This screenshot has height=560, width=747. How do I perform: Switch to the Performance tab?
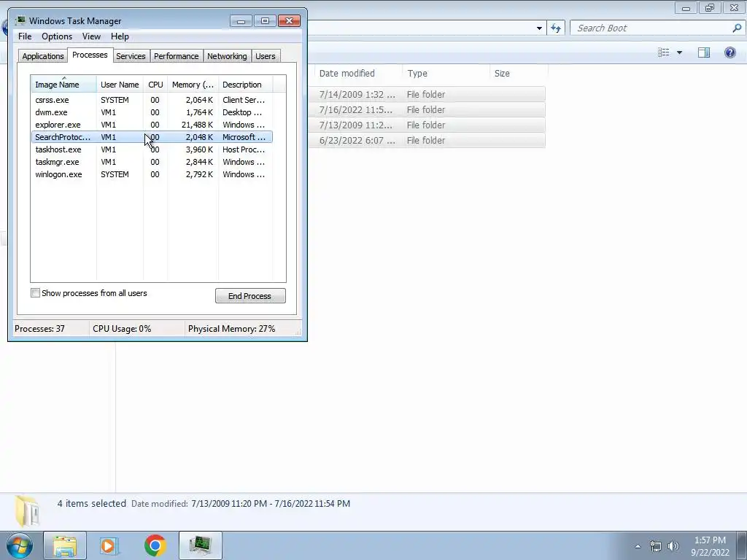coord(176,56)
